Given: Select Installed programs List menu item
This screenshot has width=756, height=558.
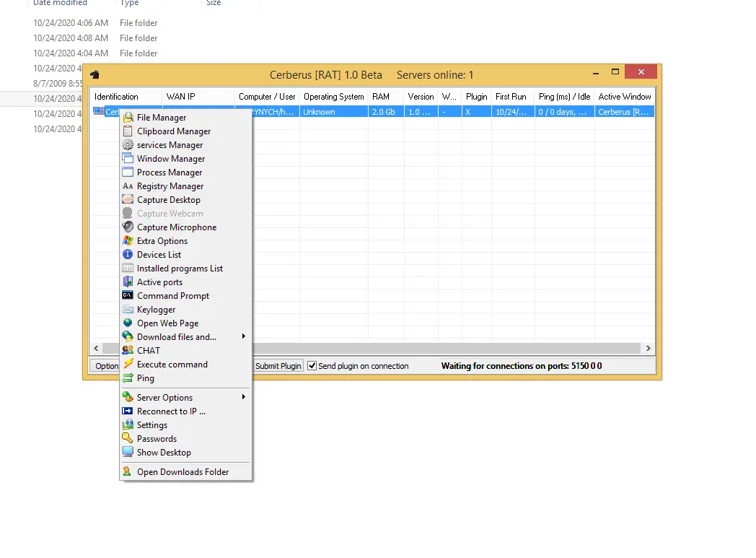Looking at the screenshot, I should (180, 269).
